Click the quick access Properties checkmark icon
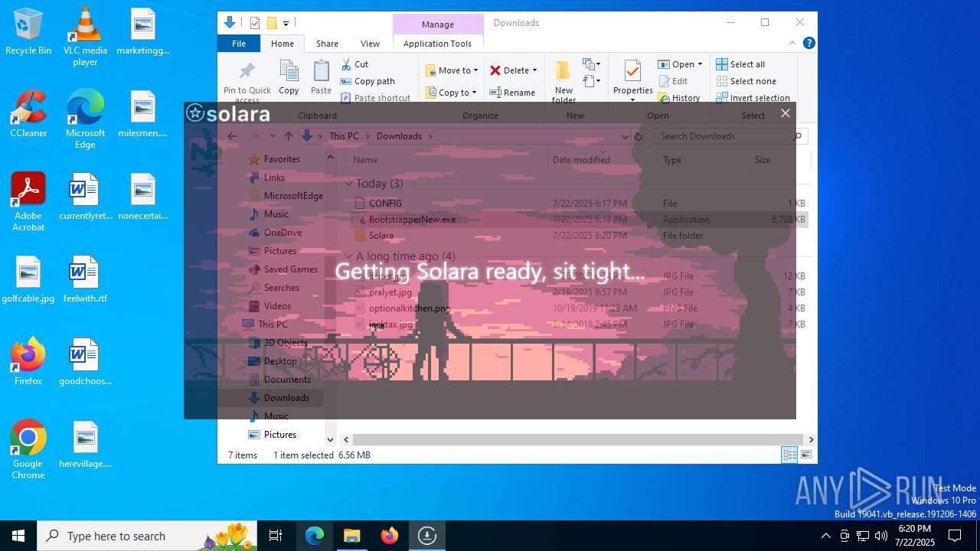 (255, 23)
